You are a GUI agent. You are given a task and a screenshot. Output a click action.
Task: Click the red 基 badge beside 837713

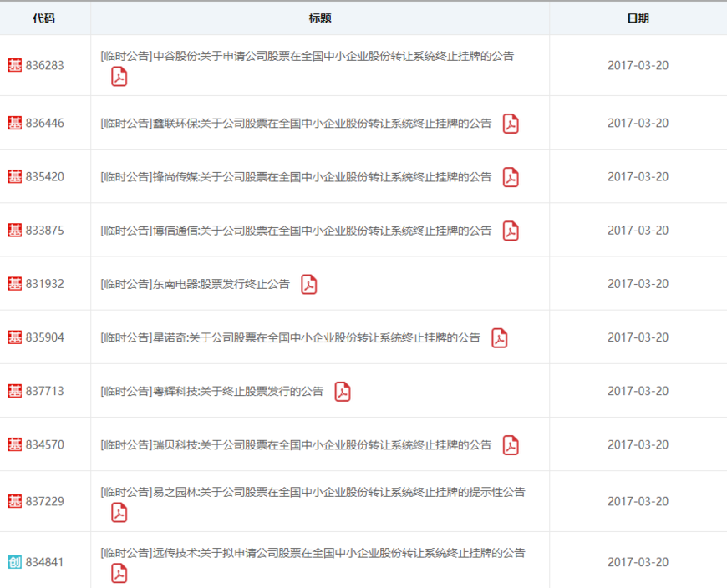coord(15,391)
